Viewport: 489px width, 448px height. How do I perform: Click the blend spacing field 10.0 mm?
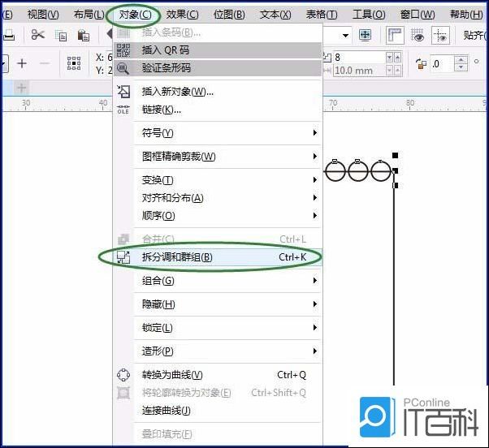(x=359, y=71)
